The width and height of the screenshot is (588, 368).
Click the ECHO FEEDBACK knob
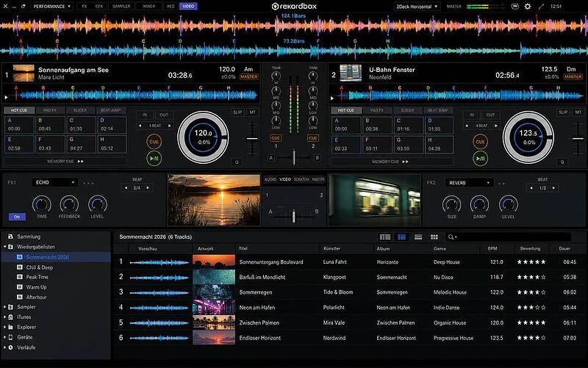(x=69, y=205)
